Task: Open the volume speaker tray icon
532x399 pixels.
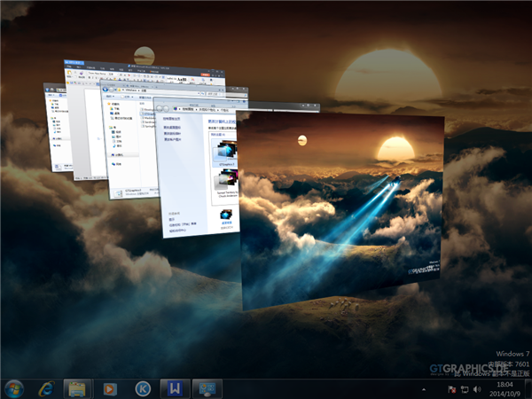Action: (x=476, y=388)
